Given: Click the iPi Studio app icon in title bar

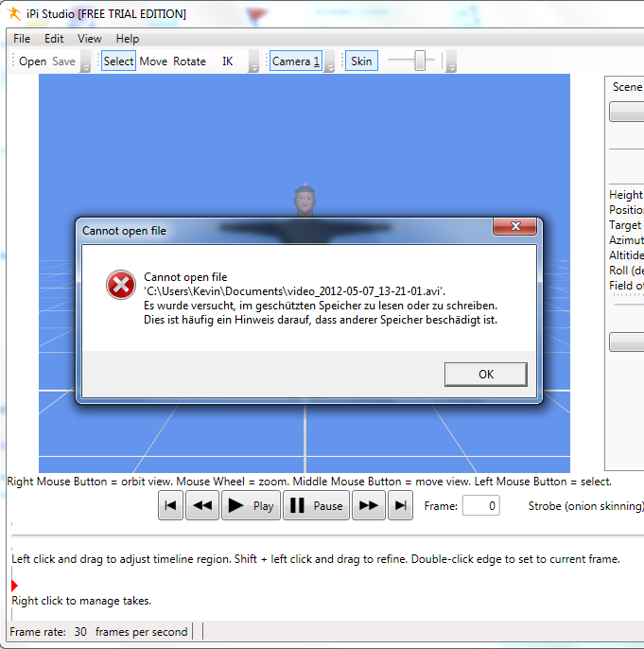Looking at the screenshot, I should pyautogui.click(x=14, y=13).
